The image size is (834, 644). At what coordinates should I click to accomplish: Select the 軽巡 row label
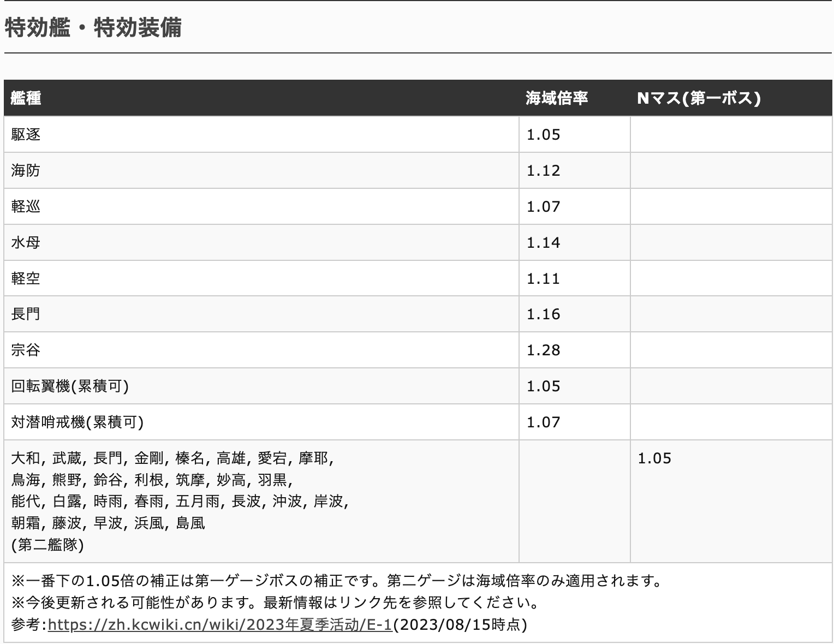coord(26,206)
